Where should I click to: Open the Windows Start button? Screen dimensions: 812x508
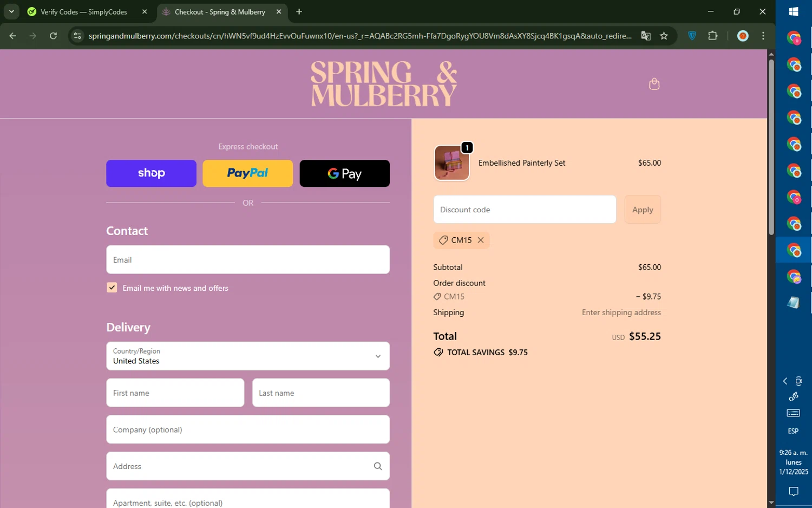click(x=794, y=11)
